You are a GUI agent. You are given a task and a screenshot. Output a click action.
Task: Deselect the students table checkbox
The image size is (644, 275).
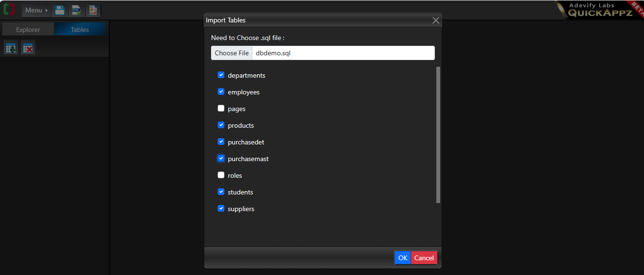pyautogui.click(x=221, y=192)
